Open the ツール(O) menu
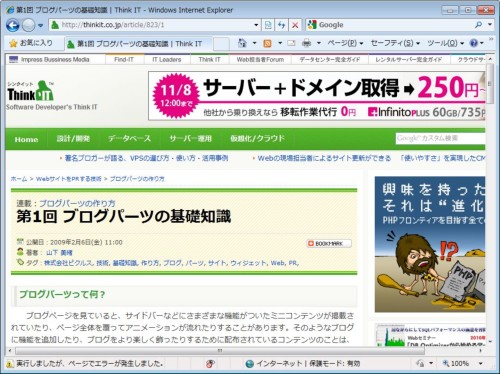Viewport: 500px width, 374px height. tap(446, 43)
